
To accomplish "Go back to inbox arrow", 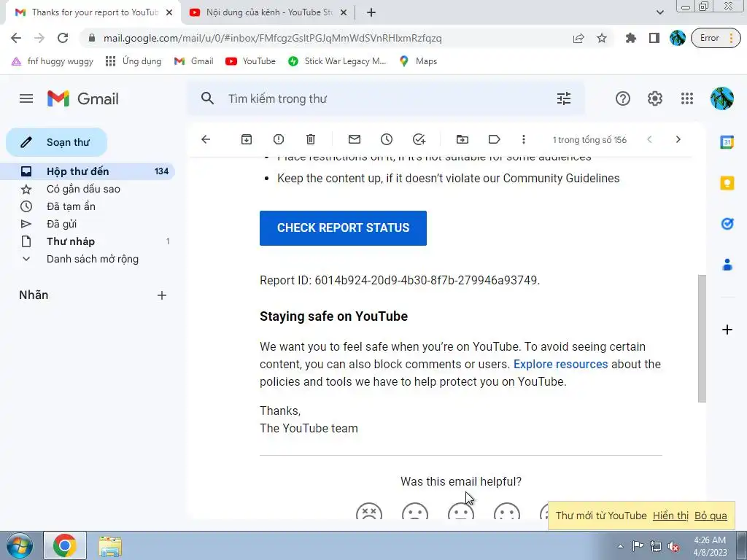I will [206, 139].
